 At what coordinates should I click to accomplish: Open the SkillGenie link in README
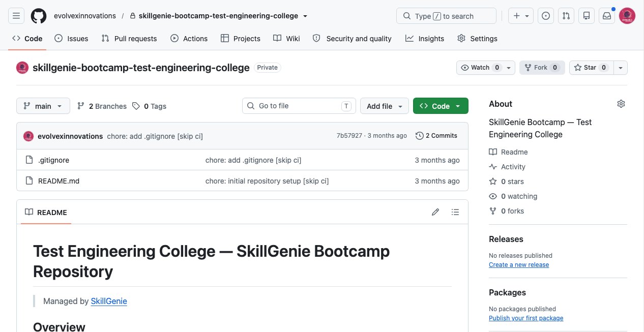click(x=109, y=301)
